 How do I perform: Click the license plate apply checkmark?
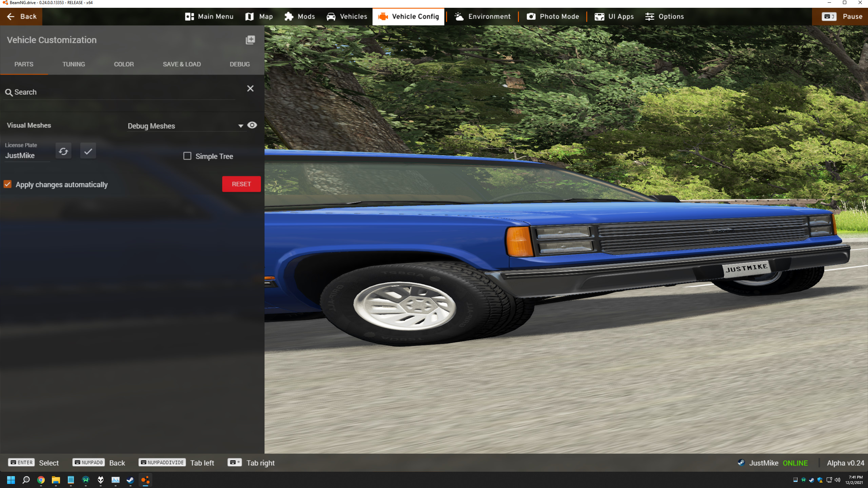tap(88, 151)
